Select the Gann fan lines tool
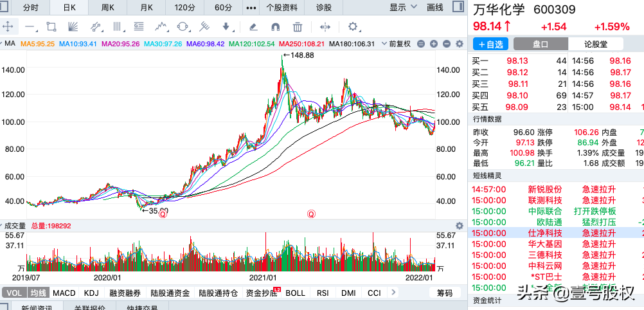Image resolution: width=644 pixels, height=310 pixels. point(73,27)
